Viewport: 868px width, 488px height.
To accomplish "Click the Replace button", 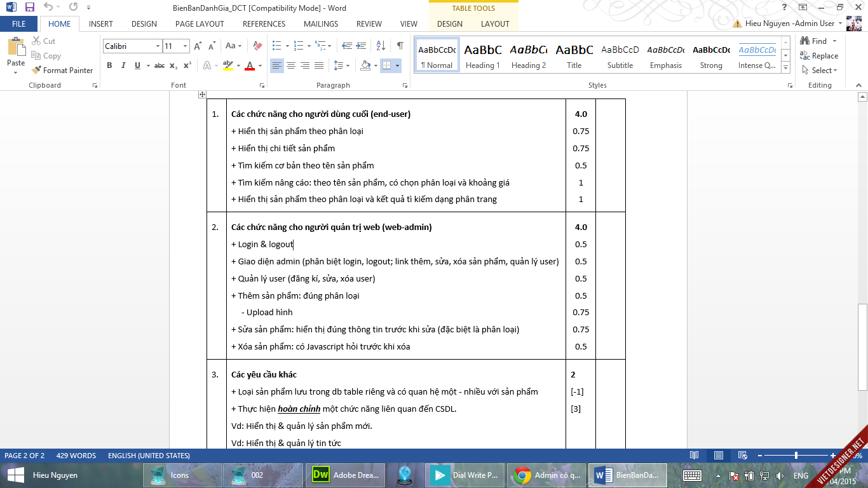I will coord(820,56).
